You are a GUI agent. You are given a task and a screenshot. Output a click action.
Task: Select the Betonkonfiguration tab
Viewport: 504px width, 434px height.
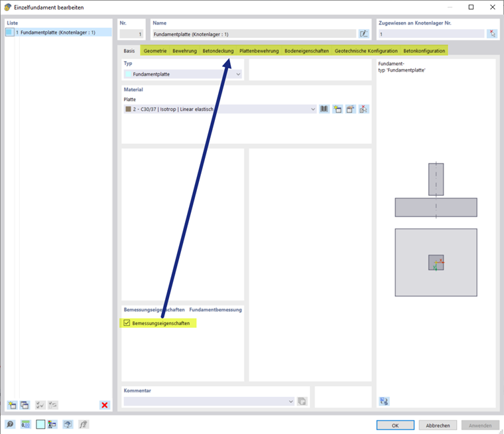[424, 51]
